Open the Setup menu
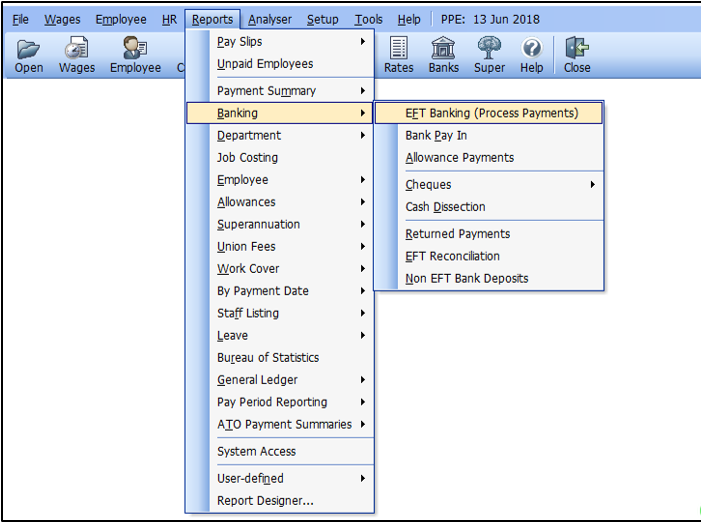Screen dimensions: 701x524 (322, 20)
